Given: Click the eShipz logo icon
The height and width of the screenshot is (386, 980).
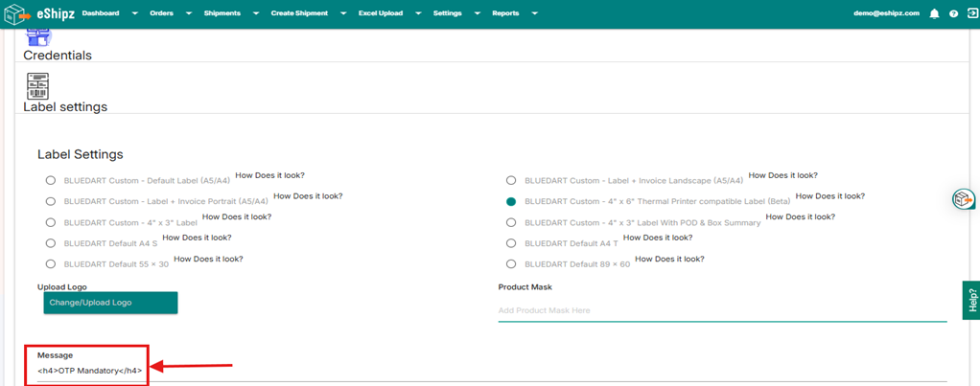Looking at the screenshot, I should coord(17,13).
